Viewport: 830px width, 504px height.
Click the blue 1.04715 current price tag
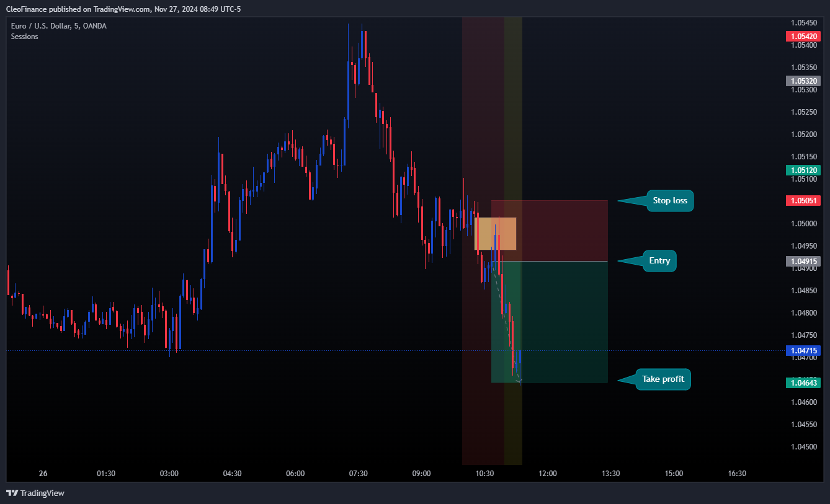coord(803,350)
